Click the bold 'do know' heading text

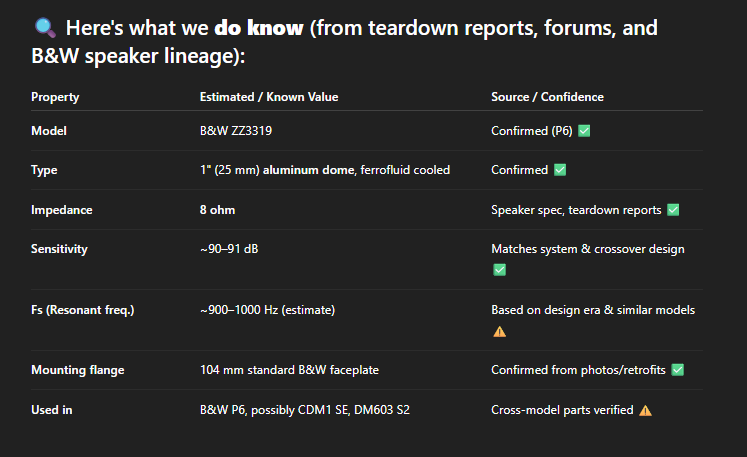pyautogui.click(x=259, y=28)
